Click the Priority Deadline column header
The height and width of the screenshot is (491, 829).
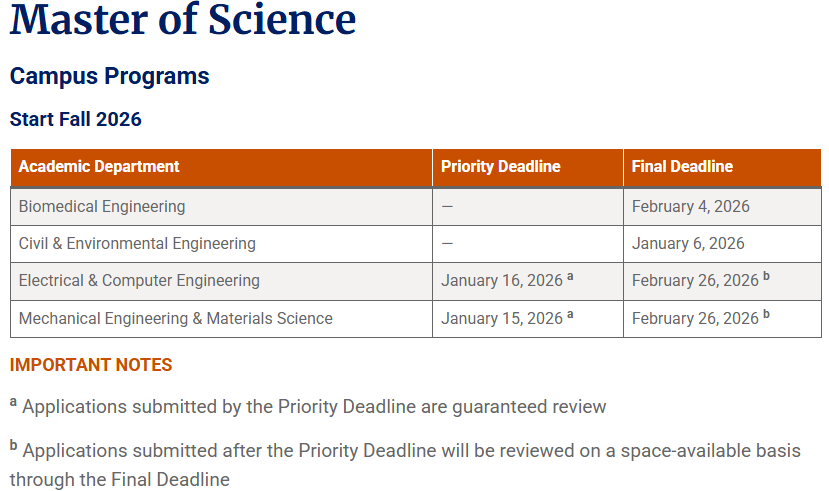click(x=500, y=167)
